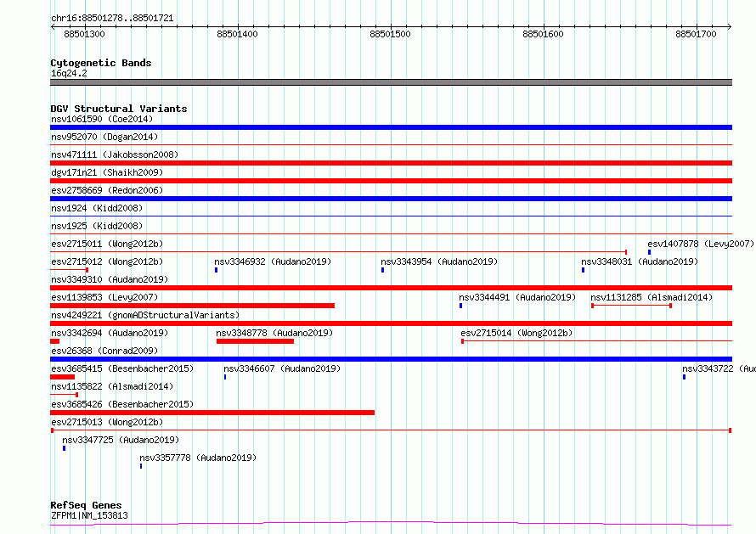This screenshot has height=534, width=756.
Task: Click the DGV Structural Variants track title
Action: click(119, 109)
